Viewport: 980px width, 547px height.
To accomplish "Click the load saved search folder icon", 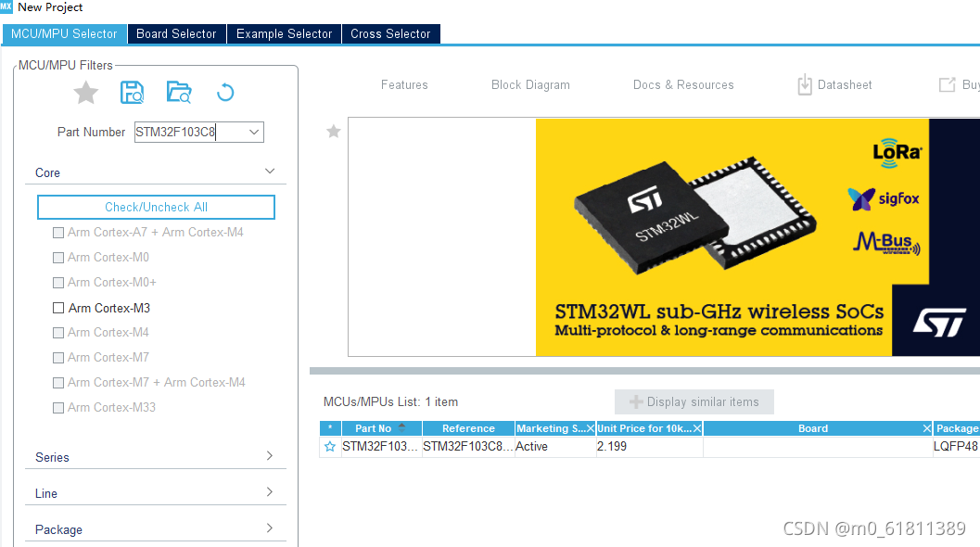I will click(179, 93).
